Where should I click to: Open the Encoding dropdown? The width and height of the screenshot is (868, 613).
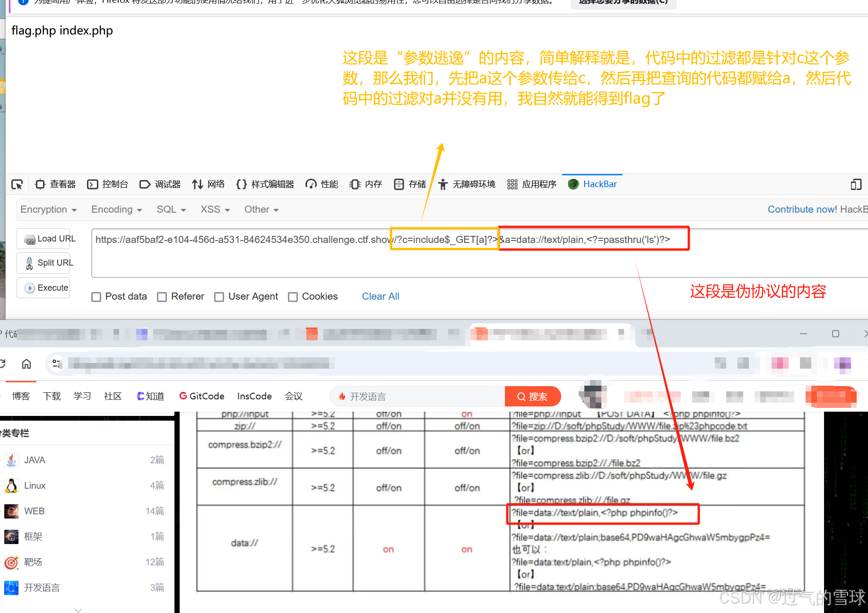tap(116, 209)
